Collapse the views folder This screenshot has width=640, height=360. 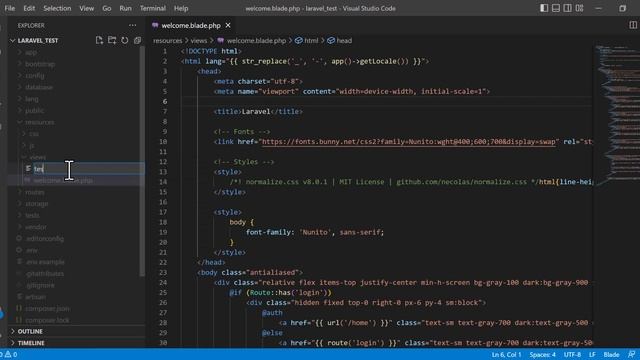point(37,157)
